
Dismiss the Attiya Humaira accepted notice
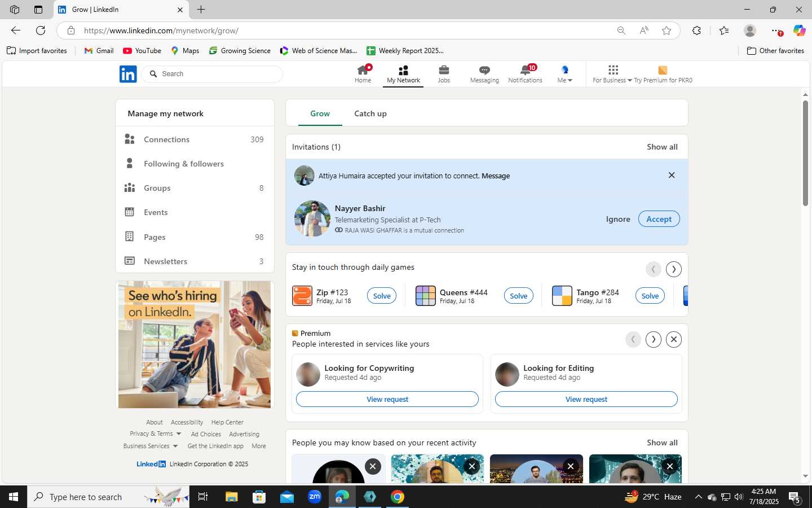672,176
